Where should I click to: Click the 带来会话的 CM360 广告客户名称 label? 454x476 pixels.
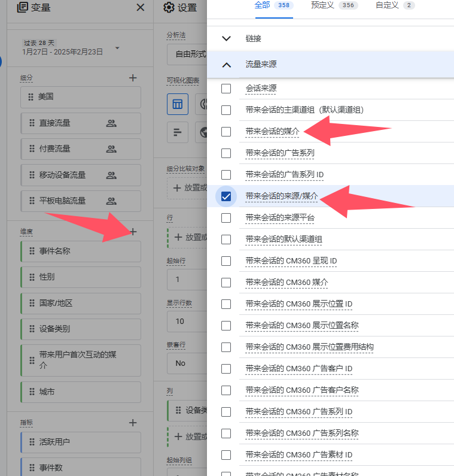302,390
